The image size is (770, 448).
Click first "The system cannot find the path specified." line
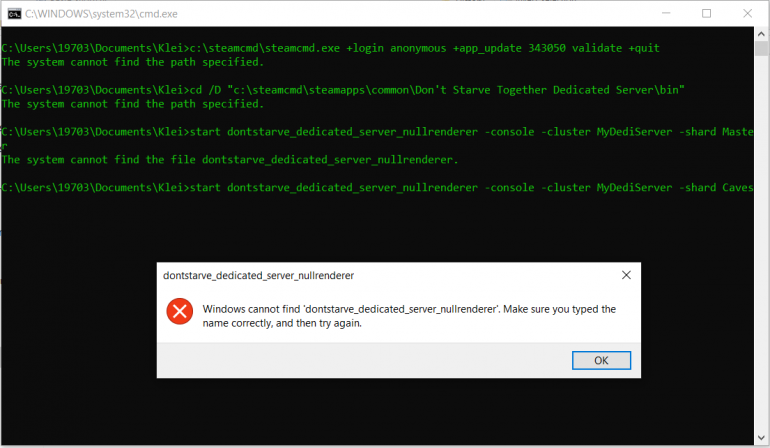[133, 62]
